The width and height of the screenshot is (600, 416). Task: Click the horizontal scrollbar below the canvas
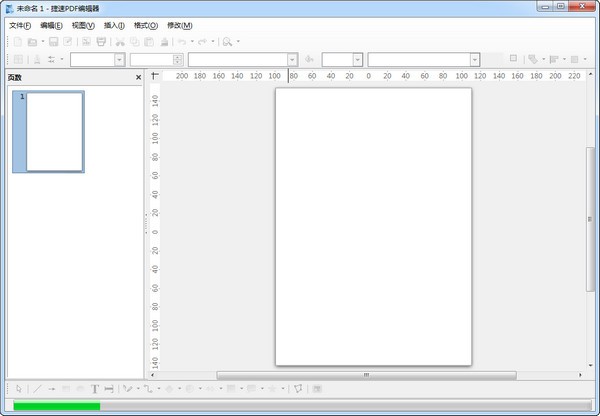pos(365,375)
